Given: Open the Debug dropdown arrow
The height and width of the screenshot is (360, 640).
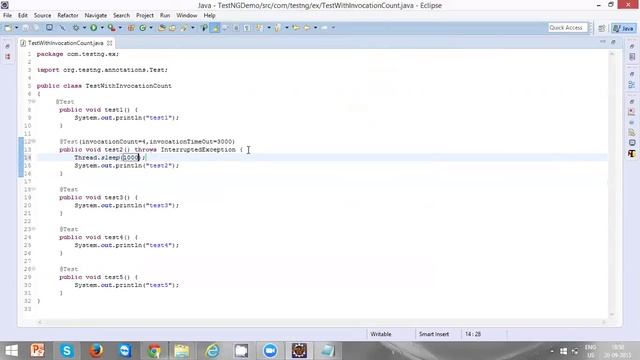Looking at the screenshot, I should click(84, 28).
